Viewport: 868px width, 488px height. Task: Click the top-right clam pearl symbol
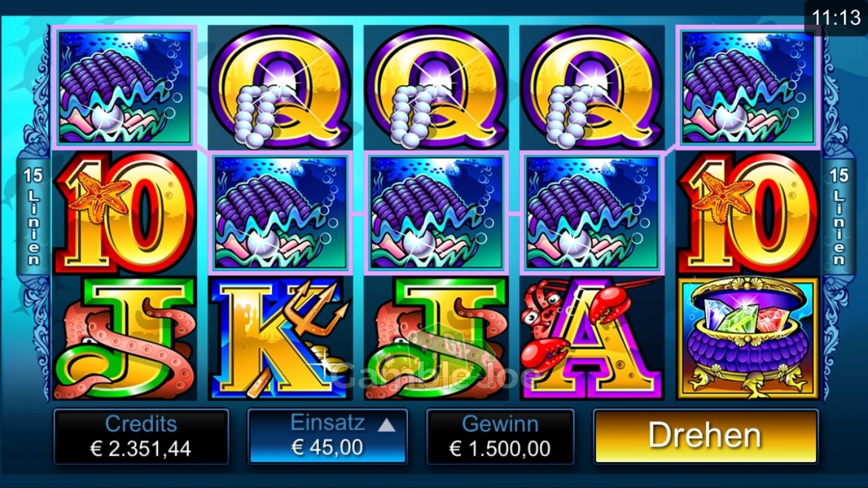click(x=748, y=87)
